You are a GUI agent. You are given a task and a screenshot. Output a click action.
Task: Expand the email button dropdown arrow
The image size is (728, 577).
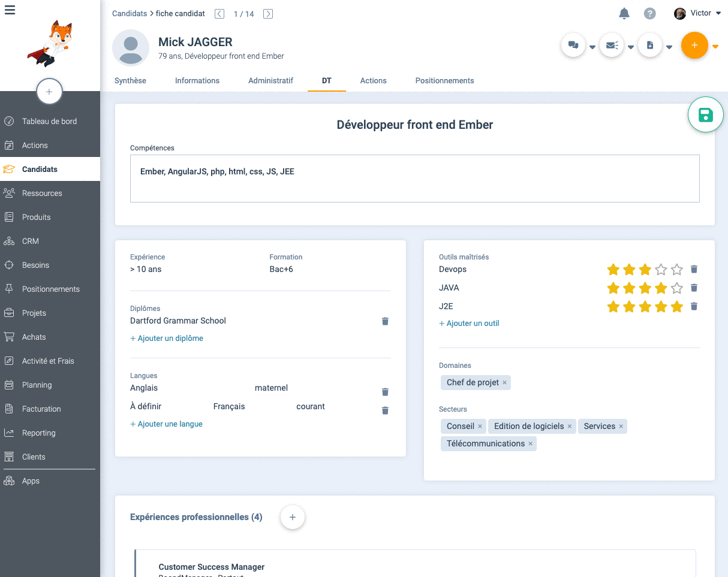tap(631, 47)
